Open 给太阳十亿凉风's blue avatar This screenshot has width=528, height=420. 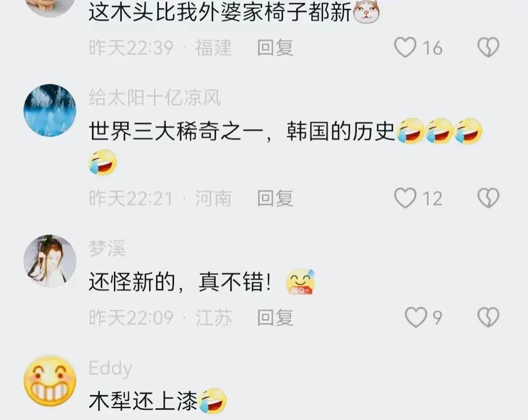coord(50,110)
